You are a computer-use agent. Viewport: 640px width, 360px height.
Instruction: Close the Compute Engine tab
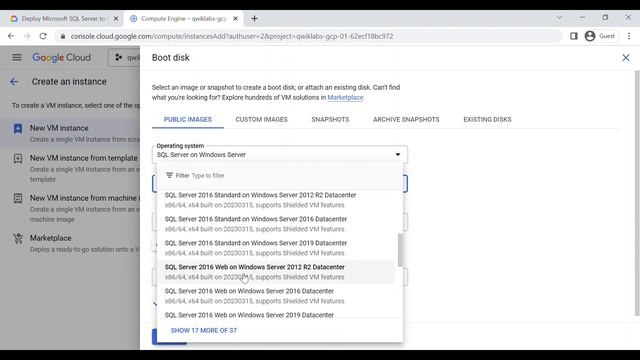point(236,18)
